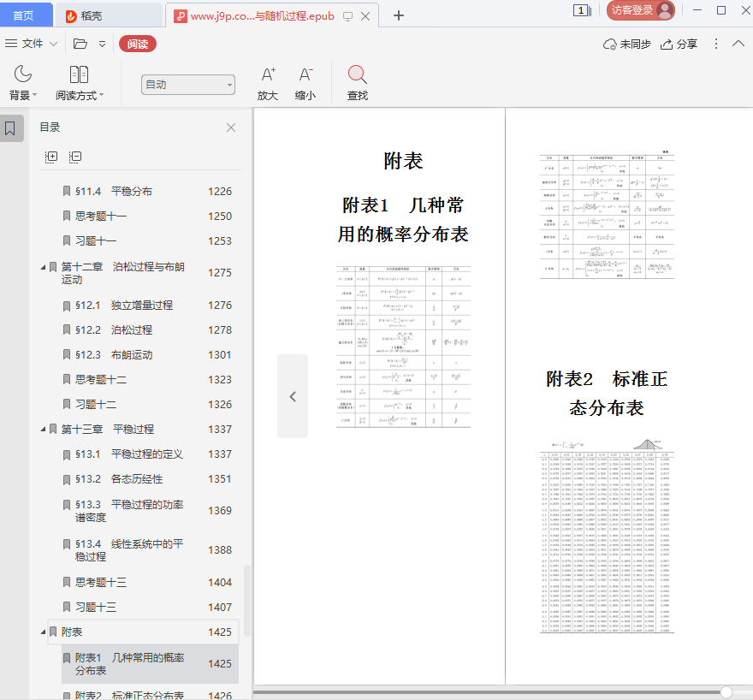Toggle the bookmark sidebar panel
753x700 pixels.
(10, 128)
